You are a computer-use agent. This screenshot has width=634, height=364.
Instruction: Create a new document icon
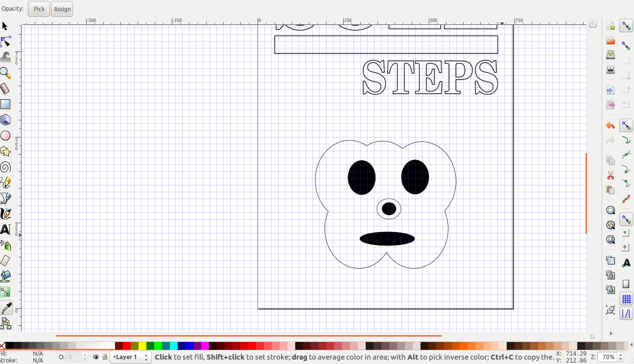click(611, 26)
